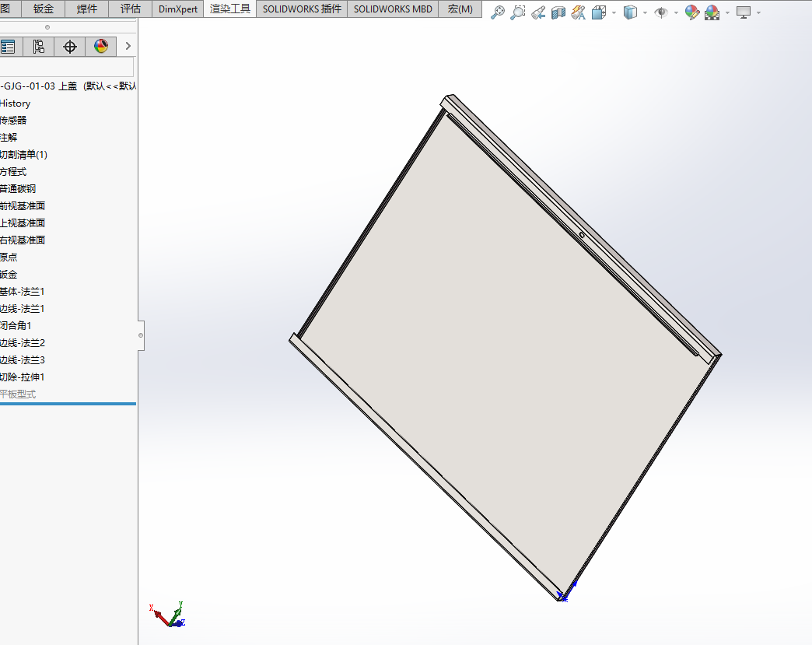Click the View Settings monitor icon
This screenshot has height=645, width=812.
[x=744, y=12]
